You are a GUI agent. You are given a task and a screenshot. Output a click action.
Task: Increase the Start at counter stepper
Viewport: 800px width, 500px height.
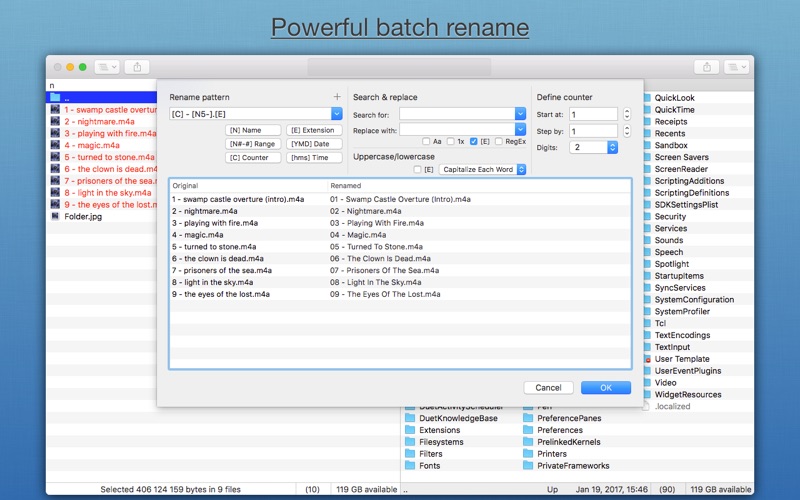coord(627,111)
